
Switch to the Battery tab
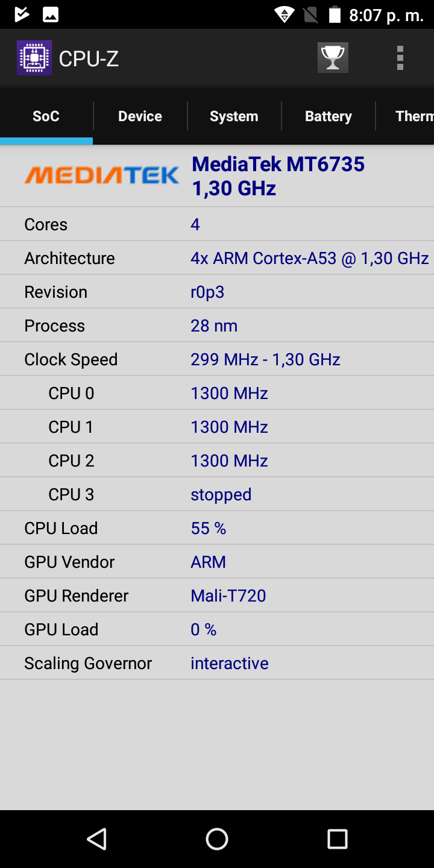click(328, 116)
